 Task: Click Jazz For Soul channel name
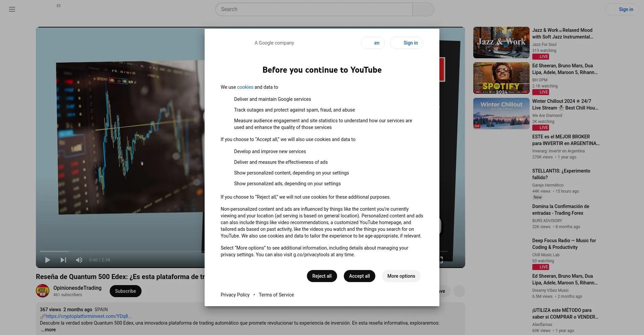(544, 45)
